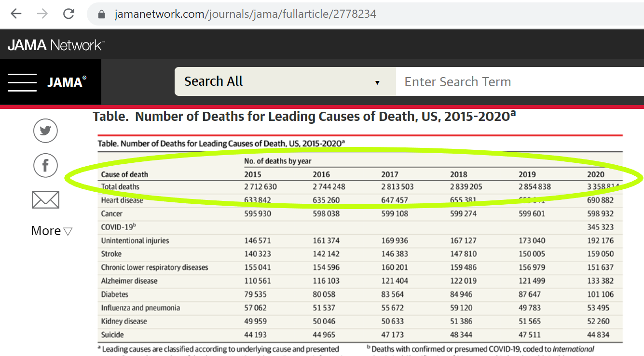644x356 pixels.
Task: Click the browser forward arrow
Action: tap(42, 14)
